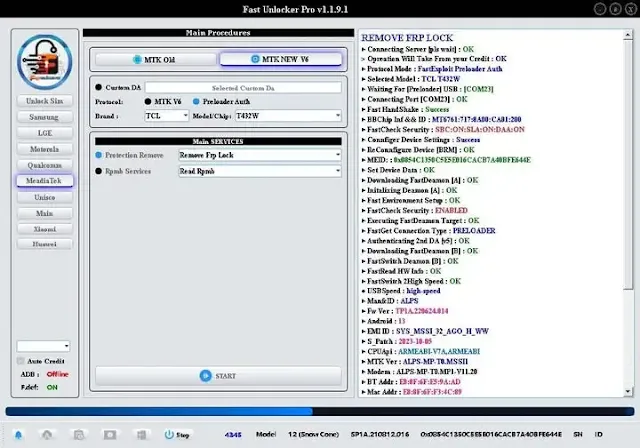The image size is (640, 448).
Task: Click the clipboard icon in bottom toolbar
Action: click(79, 435)
